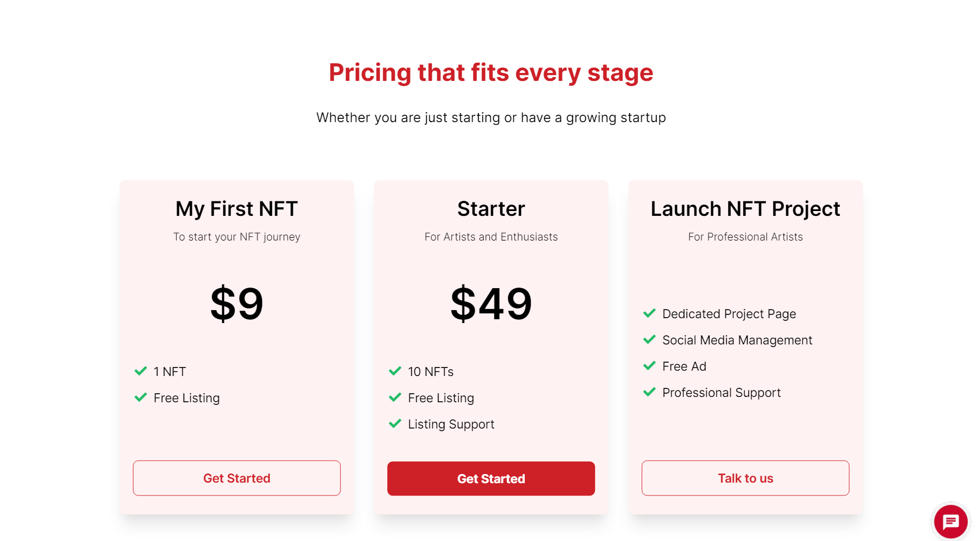The width and height of the screenshot is (980, 541).
Task: Click the checkmark beside 1 NFT
Action: tap(141, 371)
